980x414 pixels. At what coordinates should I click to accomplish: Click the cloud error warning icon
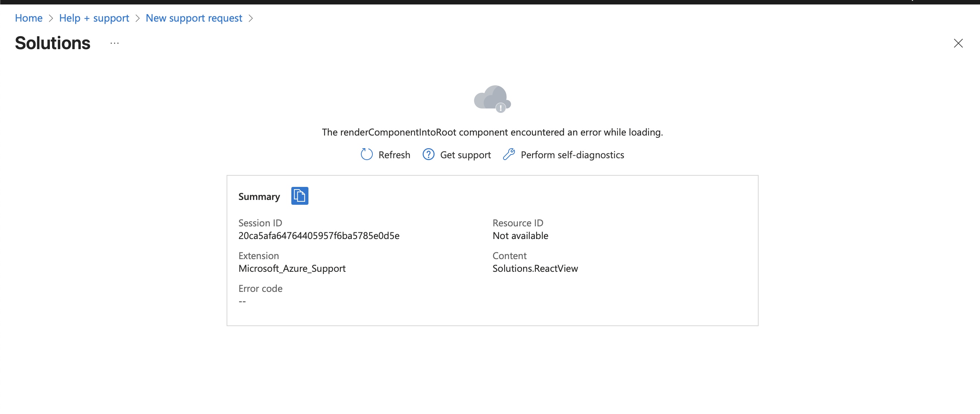[x=492, y=99]
